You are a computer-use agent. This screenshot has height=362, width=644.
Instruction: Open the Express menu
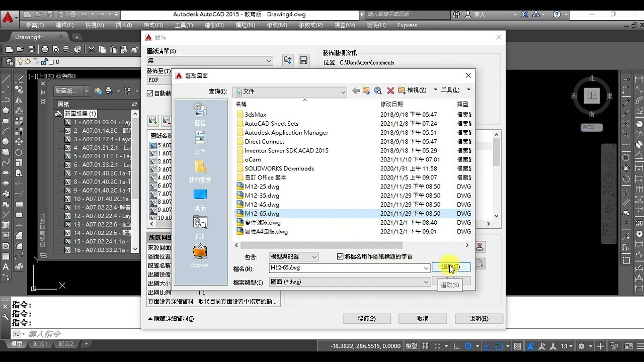tap(407, 25)
